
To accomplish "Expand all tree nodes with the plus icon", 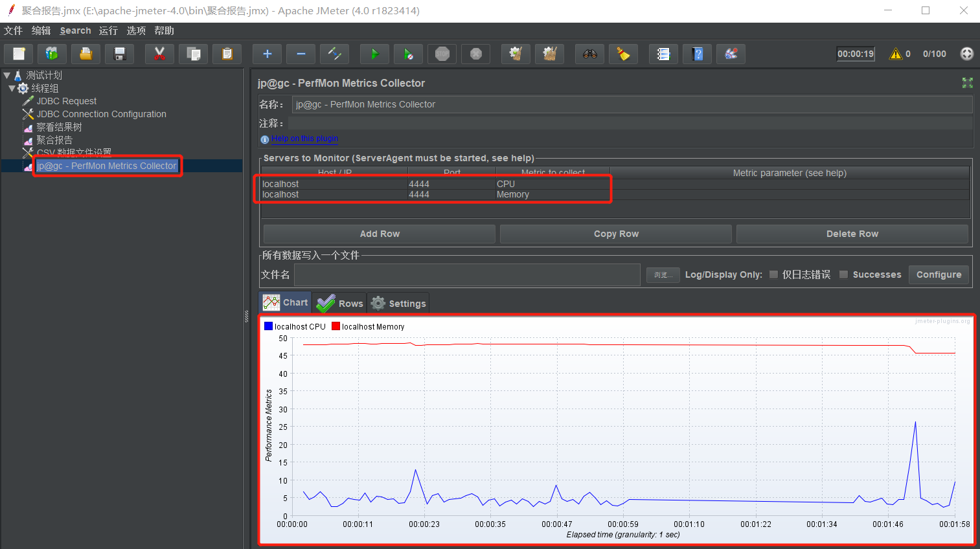I will pos(268,54).
